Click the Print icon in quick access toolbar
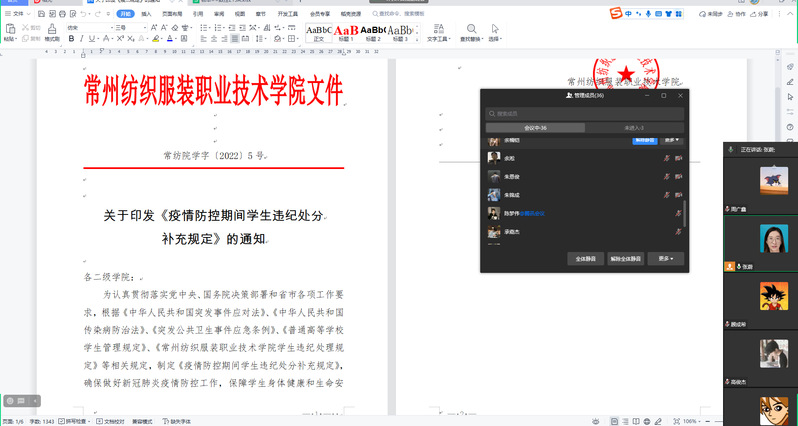The height and width of the screenshot is (426, 798). click(62, 14)
